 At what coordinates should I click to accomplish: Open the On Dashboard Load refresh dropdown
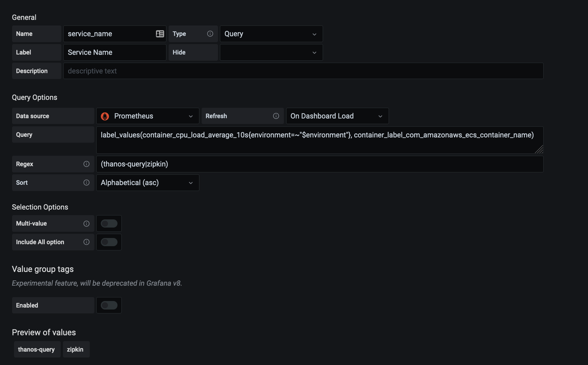pos(337,116)
